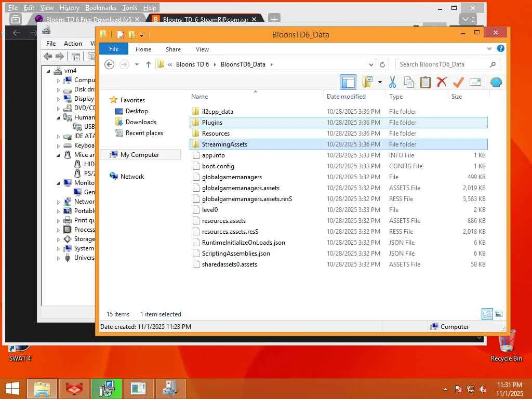Switch to details view icon

tap(487, 314)
